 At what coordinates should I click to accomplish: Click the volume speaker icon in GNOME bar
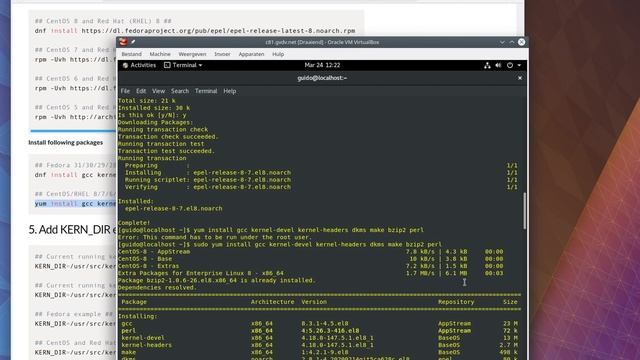[x=498, y=65]
